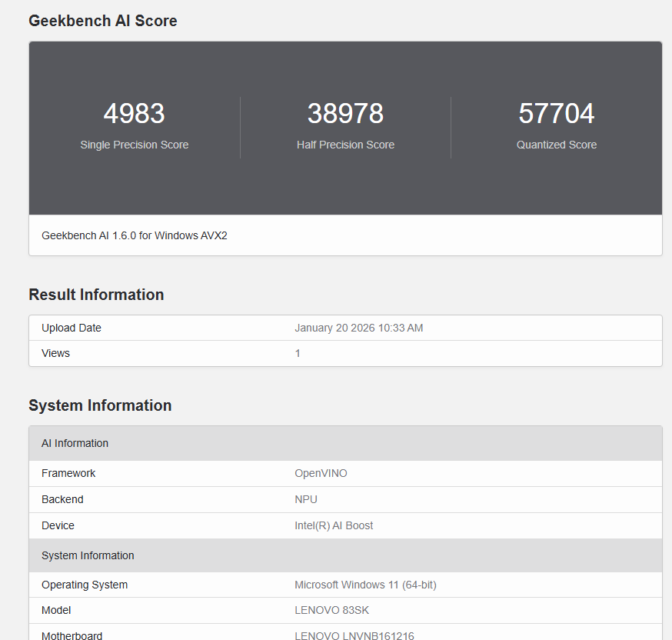Click the Result Information heading
This screenshot has width=672, height=640.
point(96,295)
